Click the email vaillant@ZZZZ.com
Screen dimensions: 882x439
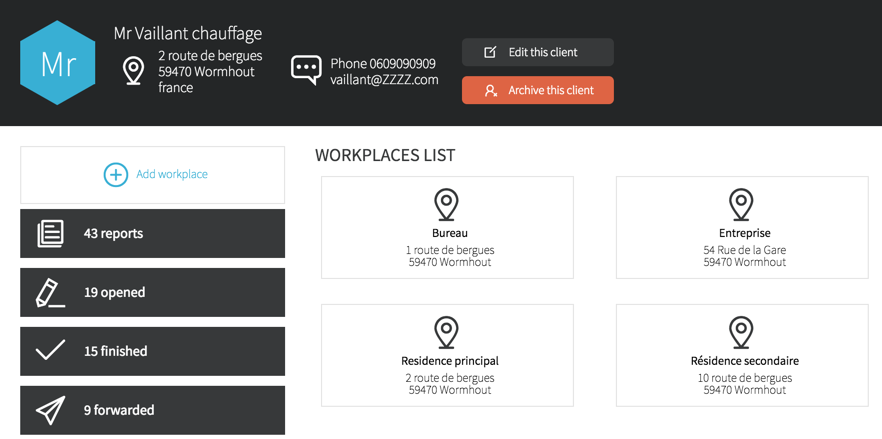(384, 80)
